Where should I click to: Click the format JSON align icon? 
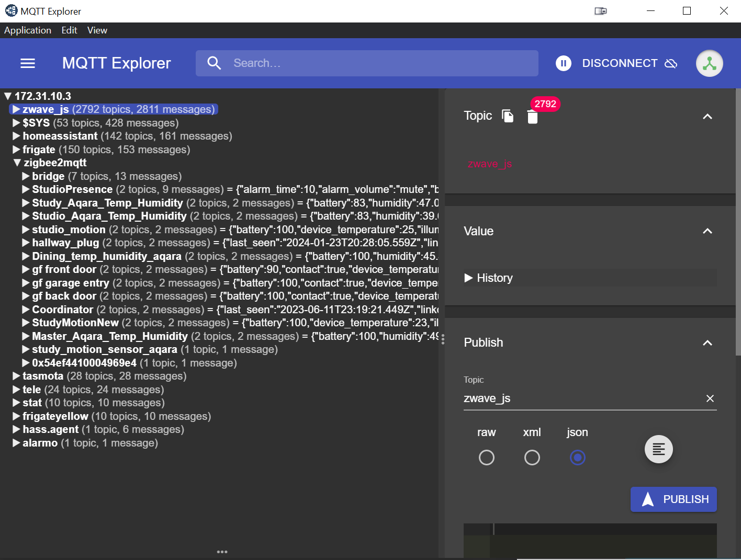coord(659,449)
